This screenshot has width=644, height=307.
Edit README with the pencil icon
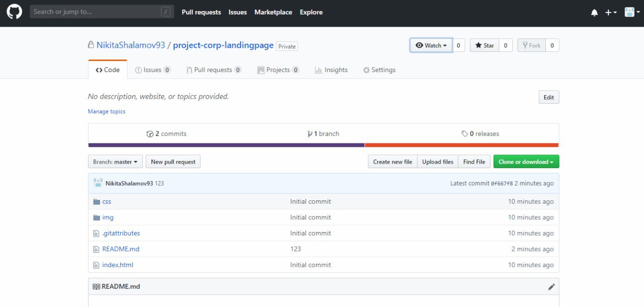(x=551, y=287)
